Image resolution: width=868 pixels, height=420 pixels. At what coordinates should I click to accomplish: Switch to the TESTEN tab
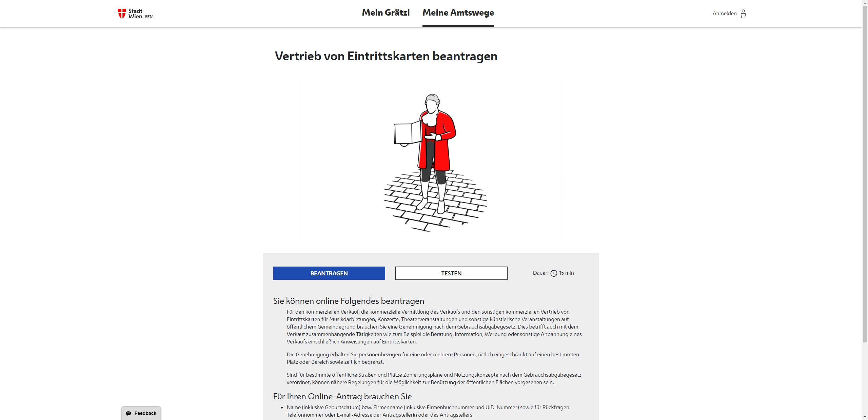tap(451, 273)
